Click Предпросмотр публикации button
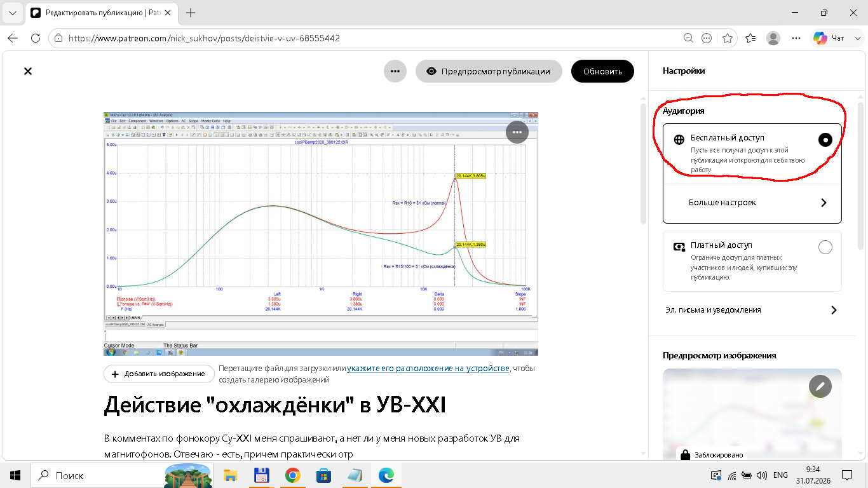Viewport: 868px width, 488px height. (x=489, y=71)
